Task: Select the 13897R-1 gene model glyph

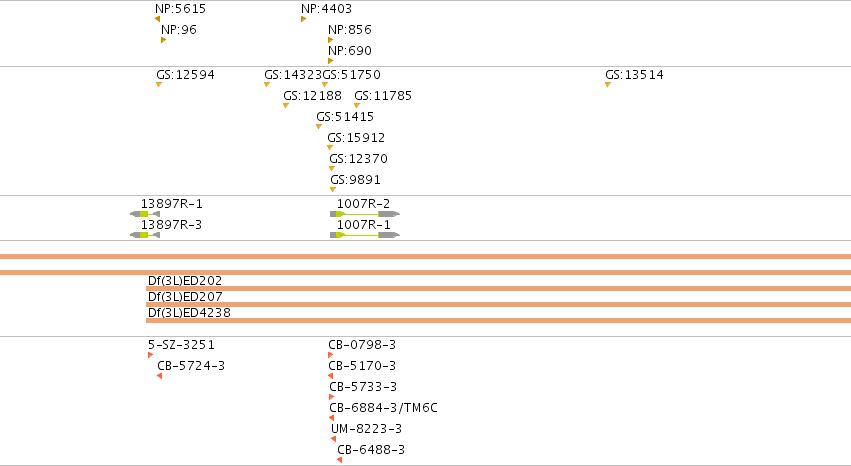Action: [x=145, y=214]
